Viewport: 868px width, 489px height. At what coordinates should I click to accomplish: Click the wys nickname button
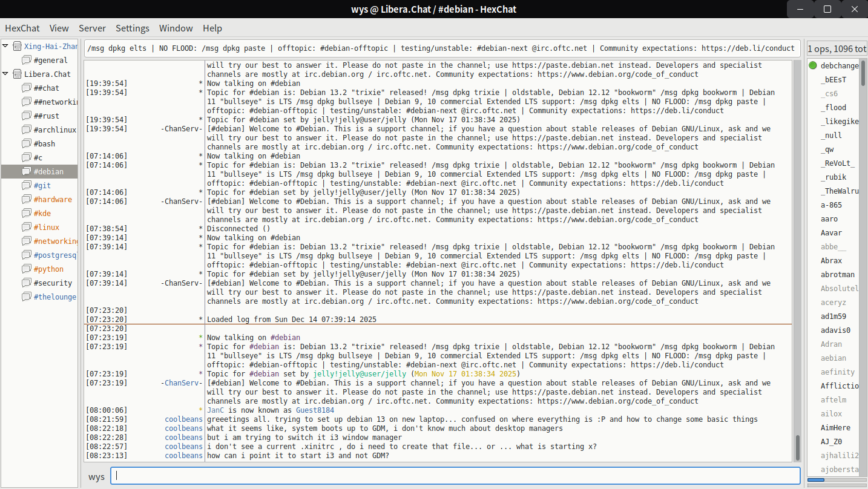tap(96, 476)
